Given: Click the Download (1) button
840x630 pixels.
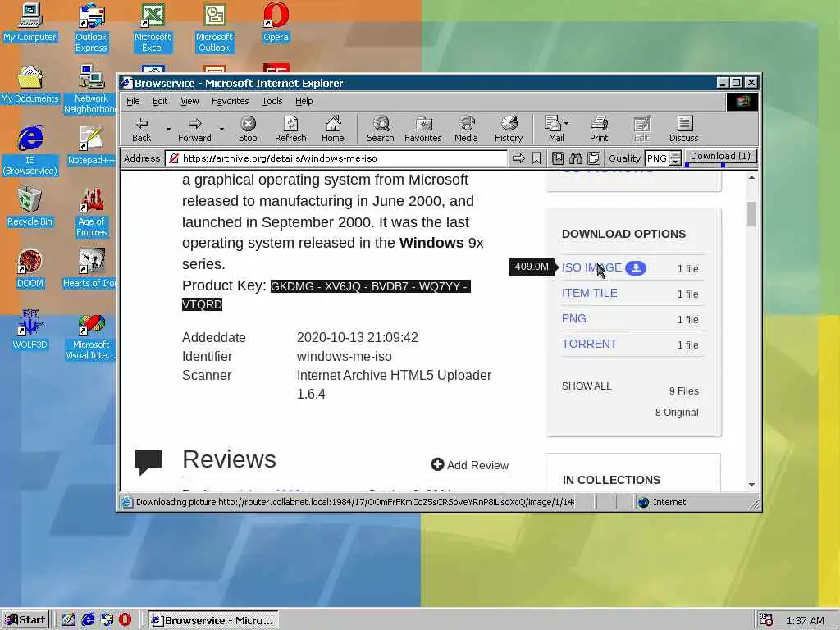Looking at the screenshot, I should tap(720, 157).
